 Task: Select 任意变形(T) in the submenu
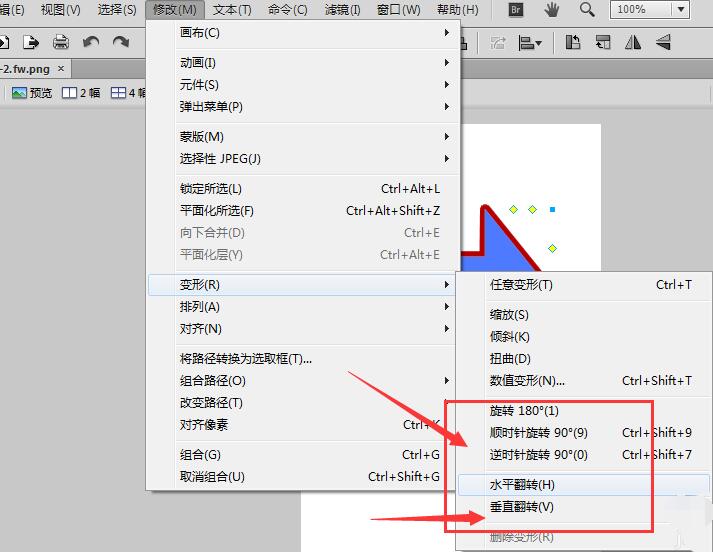pos(584,285)
